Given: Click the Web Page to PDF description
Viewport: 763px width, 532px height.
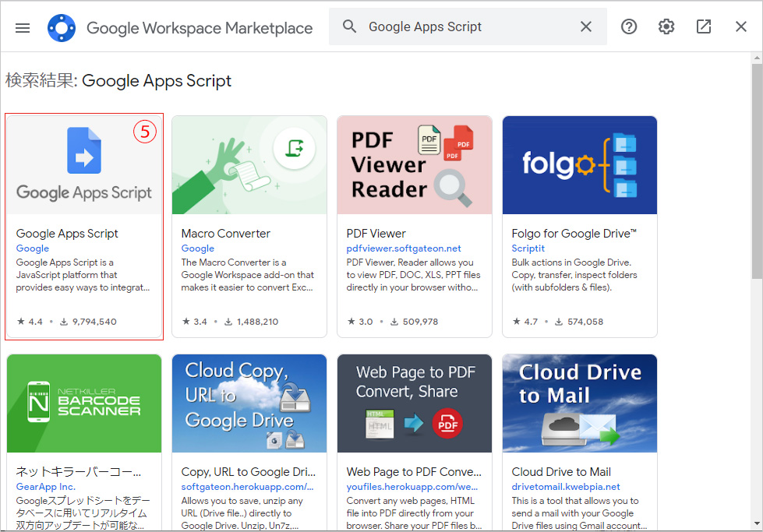Looking at the screenshot, I should [414, 513].
